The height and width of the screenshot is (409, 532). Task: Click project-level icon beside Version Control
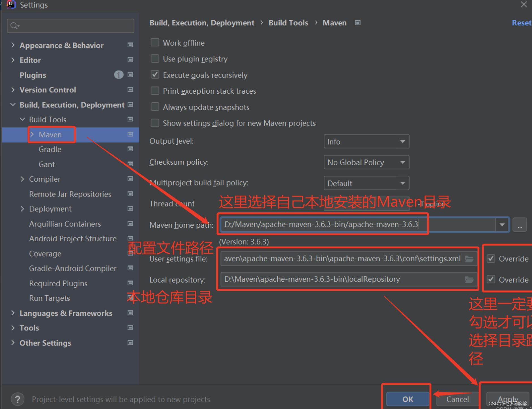coord(130,89)
